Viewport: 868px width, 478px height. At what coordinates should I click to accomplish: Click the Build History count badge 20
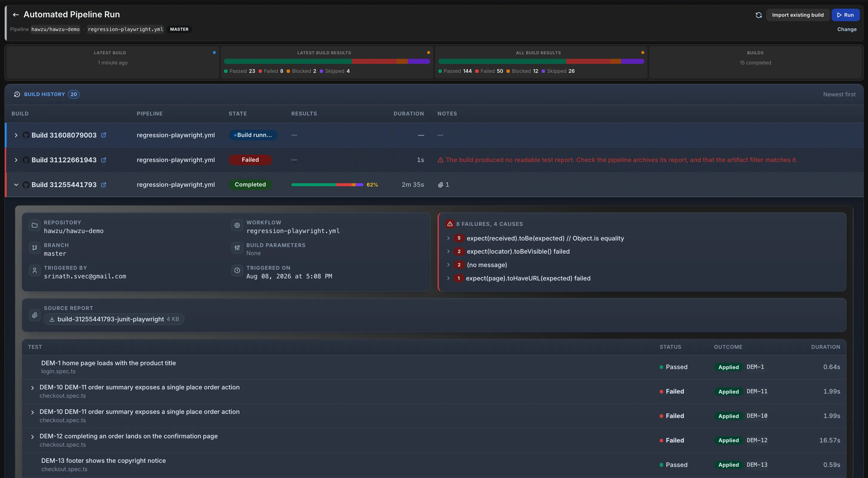click(x=73, y=94)
